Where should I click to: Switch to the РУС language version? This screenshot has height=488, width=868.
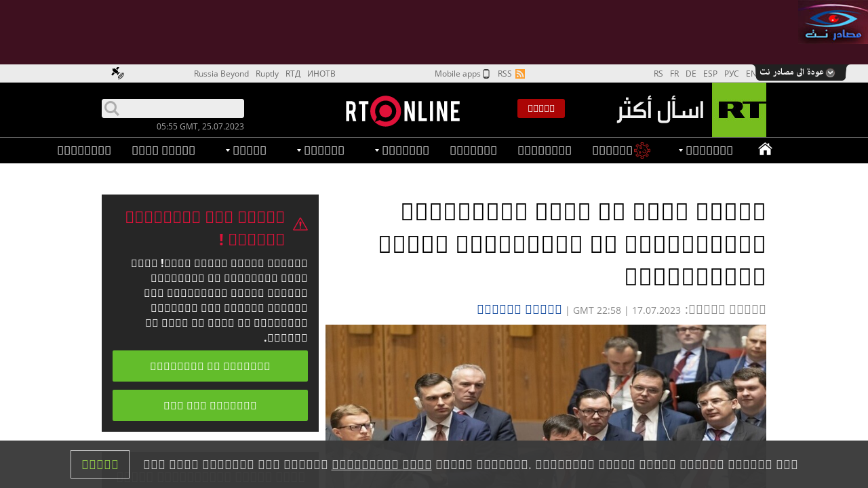coord(732,74)
